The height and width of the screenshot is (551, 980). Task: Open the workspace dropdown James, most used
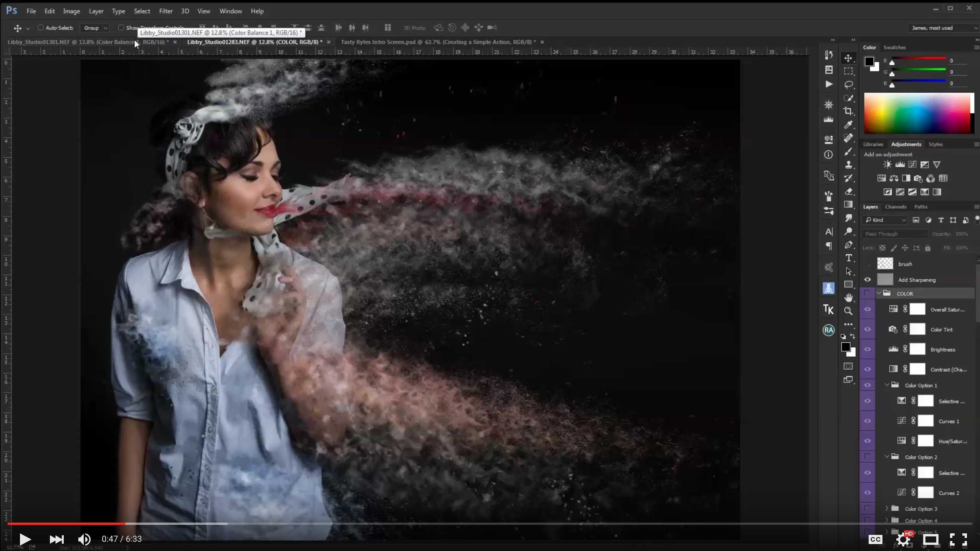pyautogui.click(x=944, y=28)
